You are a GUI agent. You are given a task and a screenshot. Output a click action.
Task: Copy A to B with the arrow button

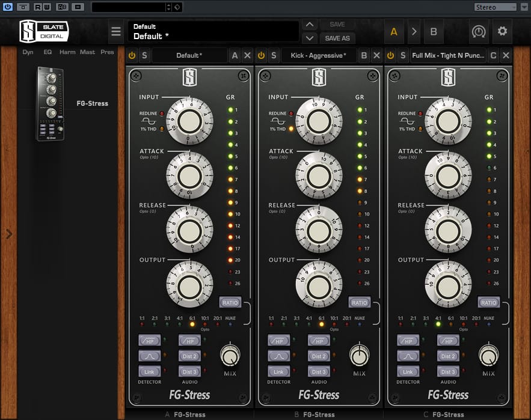(414, 32)
